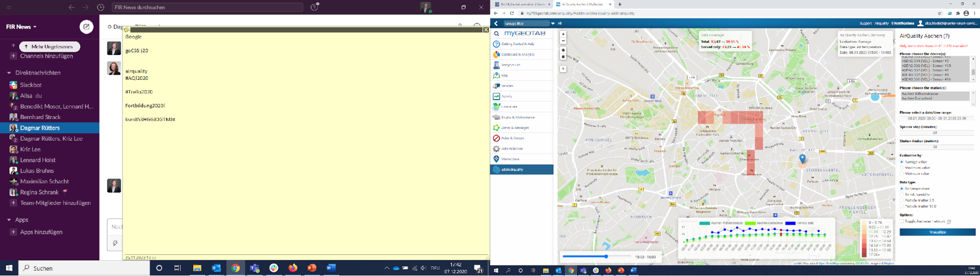Open the Map item in MyGeotab sidebar
The height and width of the screenshot is (276, 980).
coord(505,75)
